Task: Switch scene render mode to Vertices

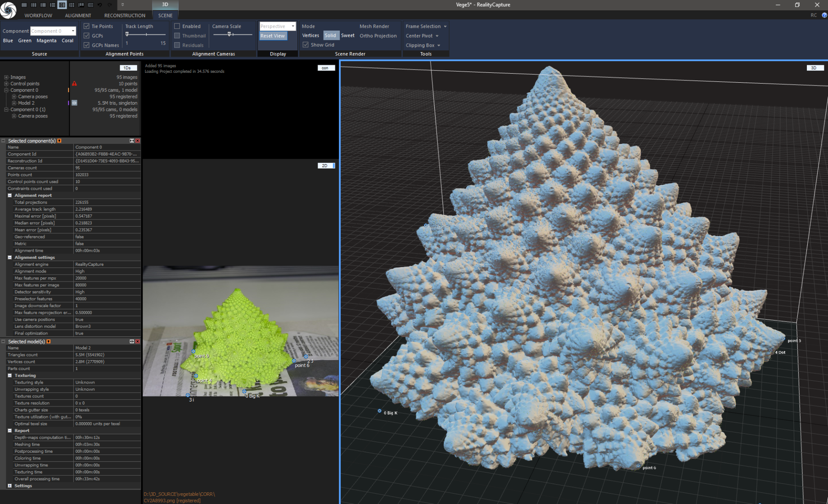Action: pos(310,36)
